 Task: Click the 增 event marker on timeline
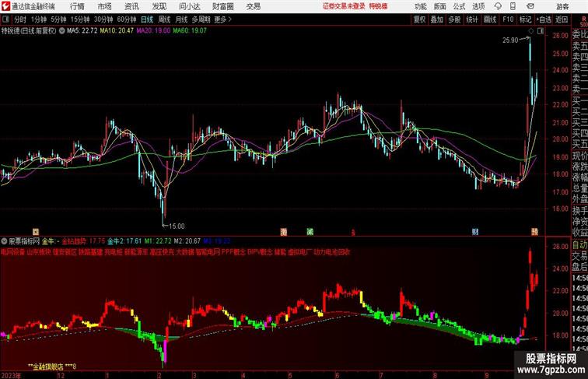point(284,232)
